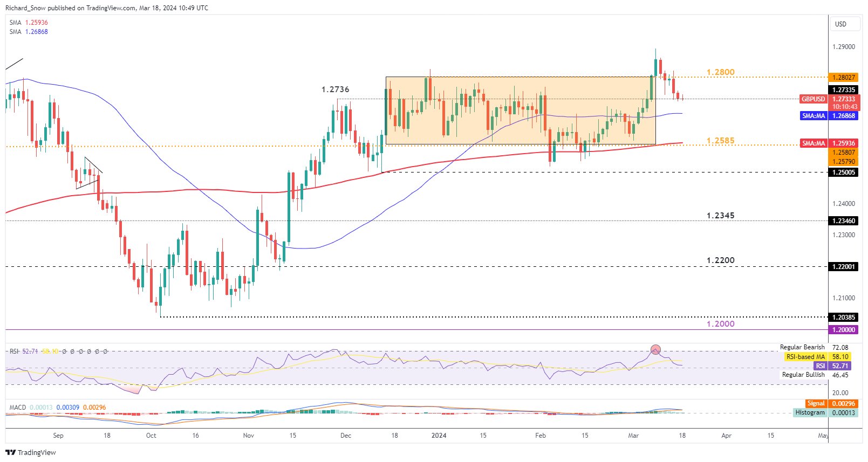The image size is (868, 462).
Task: Select the 1.23460 price tag
Action: click(x=843, y=221)
